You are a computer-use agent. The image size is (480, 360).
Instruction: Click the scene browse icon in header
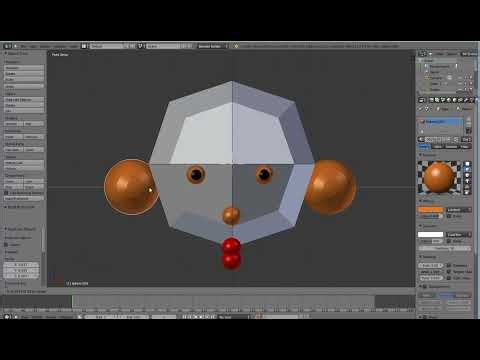coord(141,46)
